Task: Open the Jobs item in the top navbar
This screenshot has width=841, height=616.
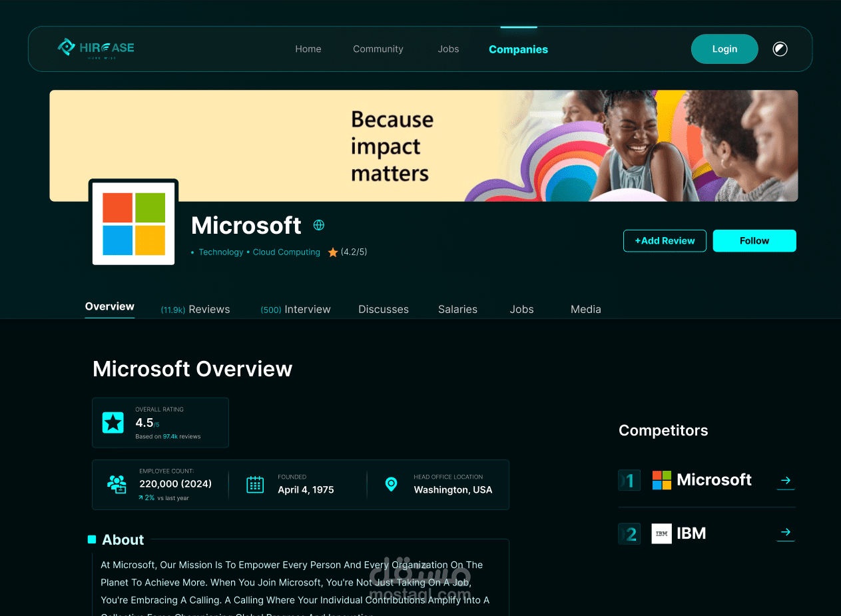Action: (x=449, y=49)
